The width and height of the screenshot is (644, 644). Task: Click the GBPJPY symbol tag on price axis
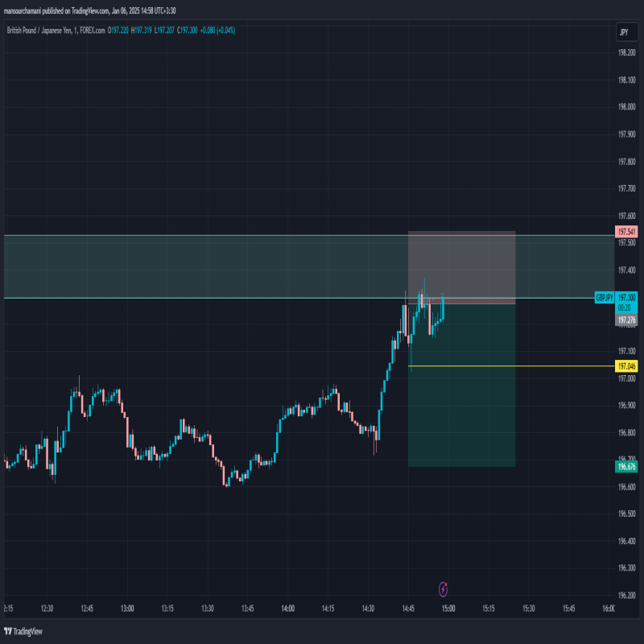(605, 298)
